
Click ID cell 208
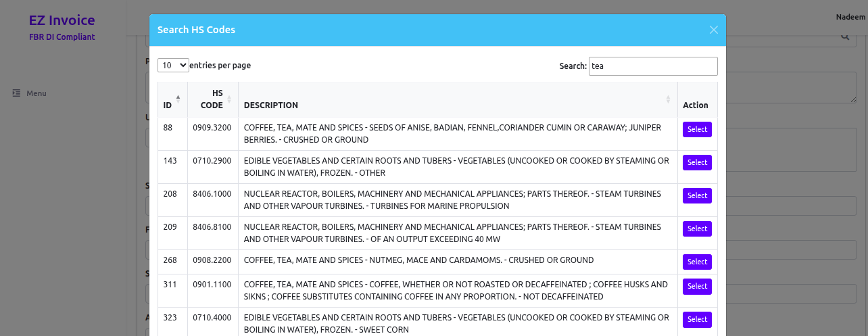[x=172, y=200]
